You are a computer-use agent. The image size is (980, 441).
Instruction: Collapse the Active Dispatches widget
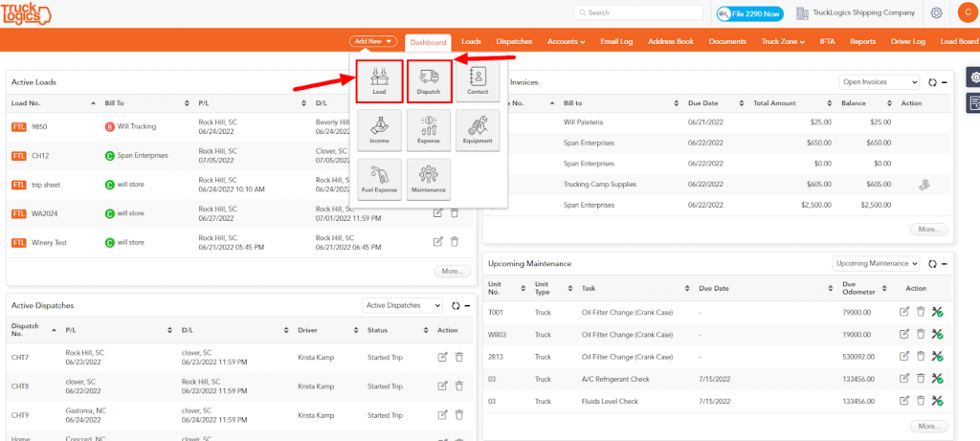[x=467, y=305]
